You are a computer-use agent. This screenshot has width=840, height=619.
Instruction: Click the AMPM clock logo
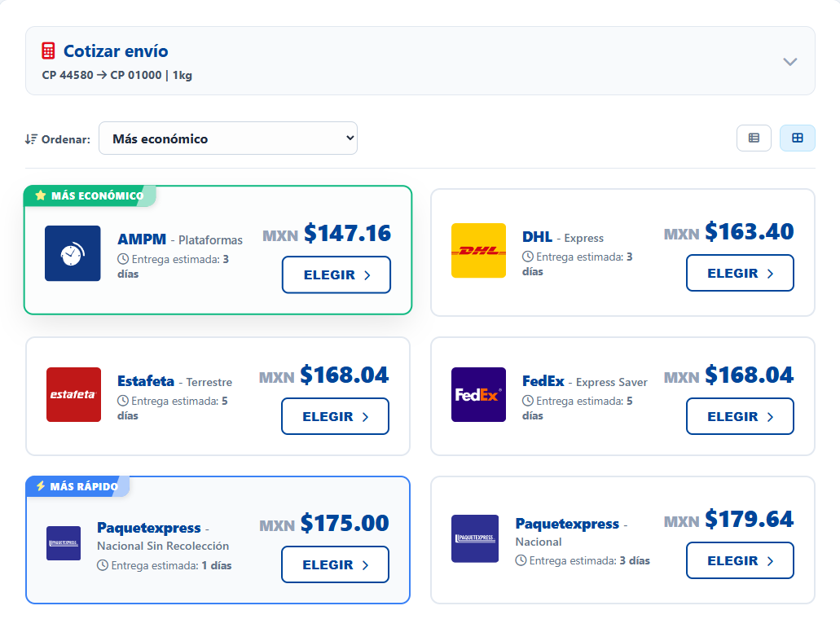pos(73,253)
